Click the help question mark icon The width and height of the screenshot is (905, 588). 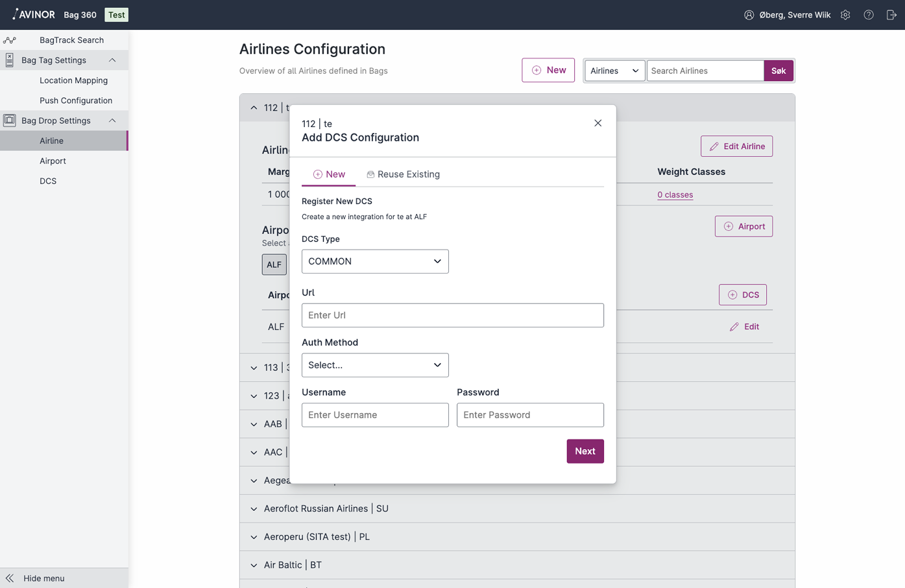point(869,15)
